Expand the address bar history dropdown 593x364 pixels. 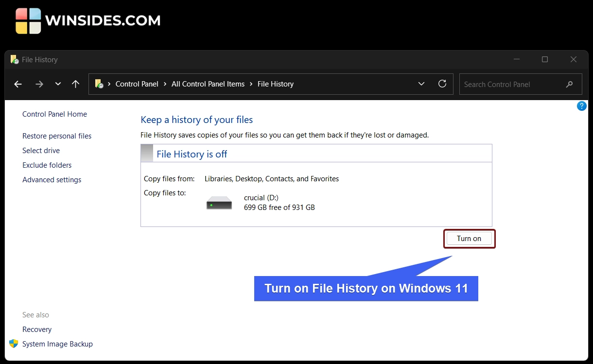click(x=421, y=84)
